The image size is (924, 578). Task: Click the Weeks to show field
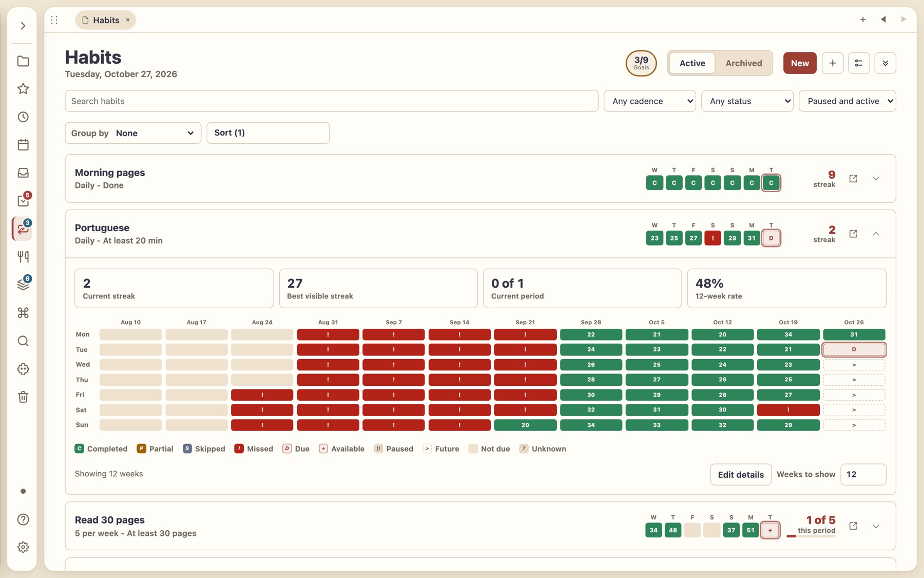[x=863, y=475]
